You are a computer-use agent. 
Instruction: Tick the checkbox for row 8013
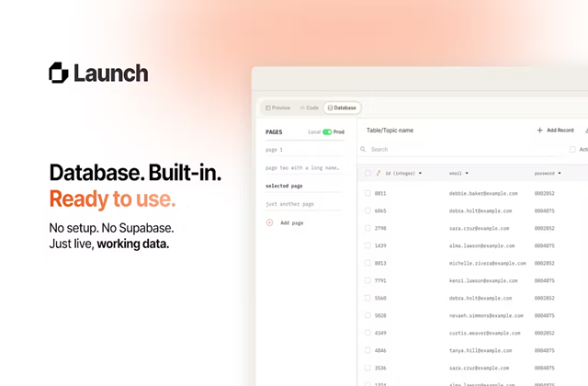(367, 263)
